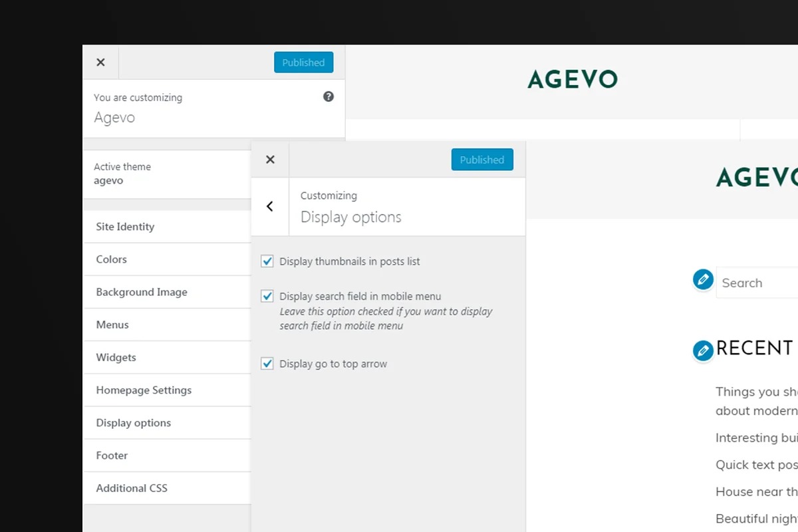Click the Published button in Display options panel
Viewport: 798px width, 532px height.
482,160
